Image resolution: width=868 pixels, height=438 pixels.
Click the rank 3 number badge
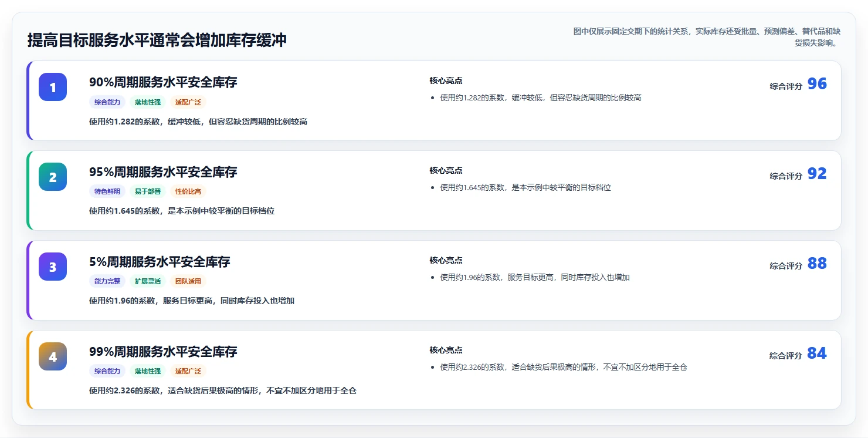[53, 267]
